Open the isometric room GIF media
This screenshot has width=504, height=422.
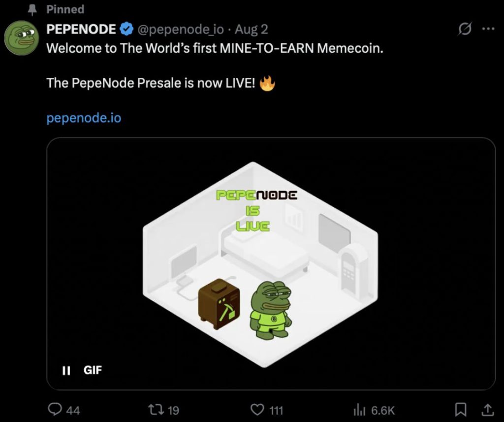(271, 264)
